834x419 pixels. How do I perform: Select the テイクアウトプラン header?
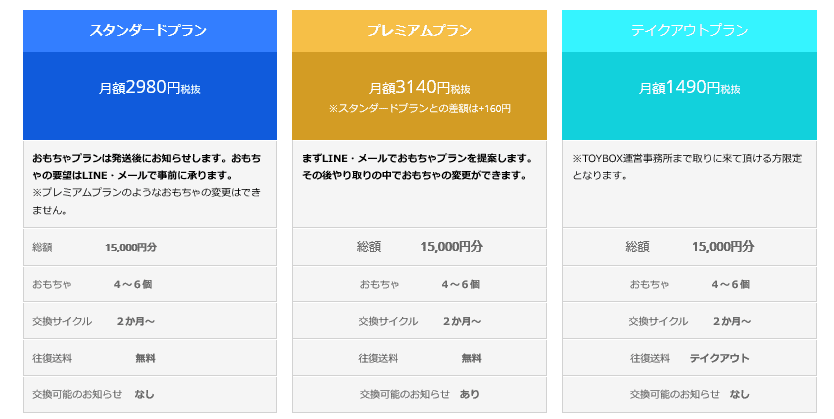(x=689, y=31)
